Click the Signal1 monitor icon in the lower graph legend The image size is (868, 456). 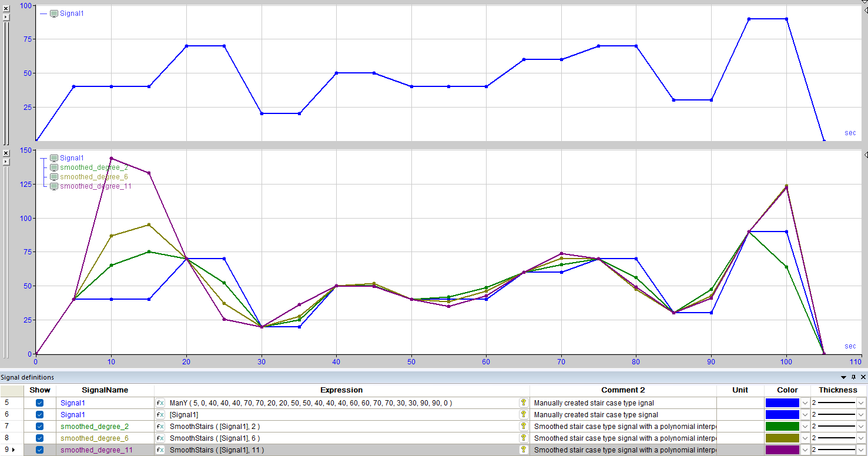54,158
